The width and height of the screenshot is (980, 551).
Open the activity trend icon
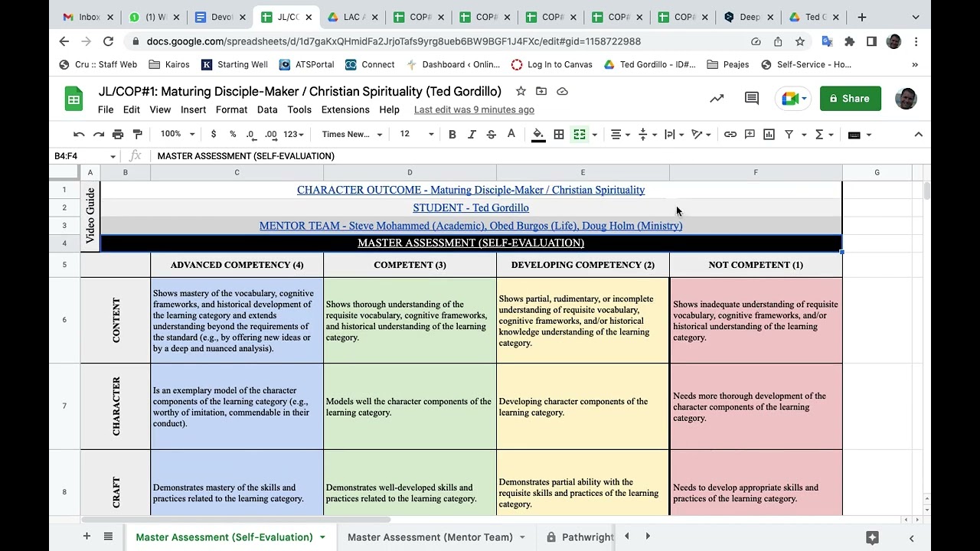pos(717,98)
